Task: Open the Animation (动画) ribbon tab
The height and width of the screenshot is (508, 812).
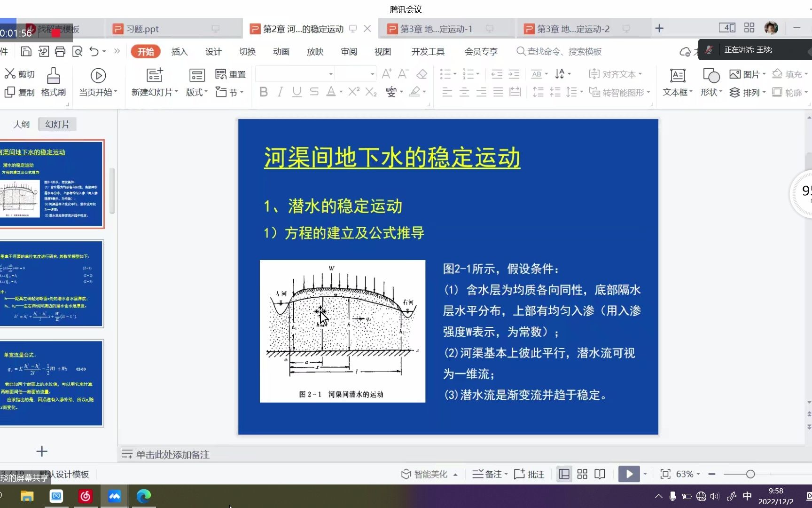Action: click(x=281, y=51)
